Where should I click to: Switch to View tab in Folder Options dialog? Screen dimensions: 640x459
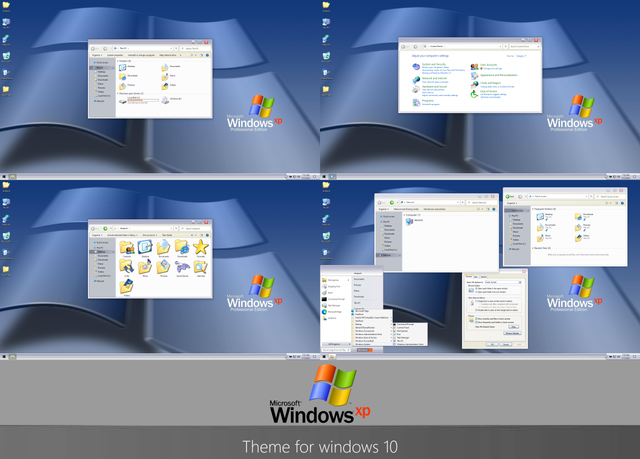coord(476,277)
